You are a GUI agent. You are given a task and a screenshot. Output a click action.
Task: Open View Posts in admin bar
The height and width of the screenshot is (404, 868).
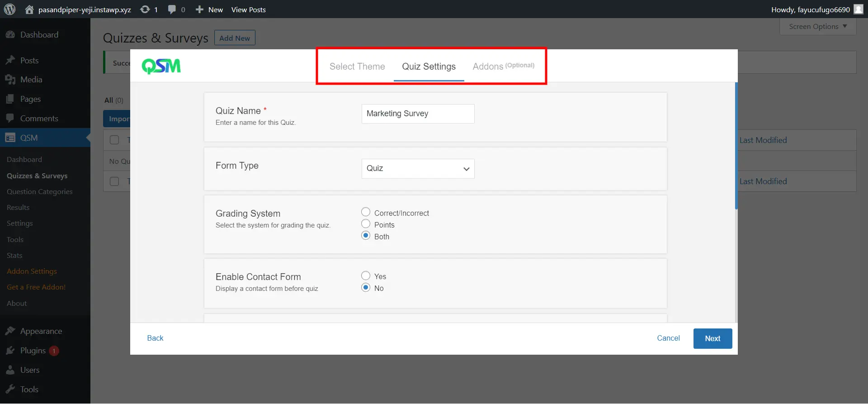pyautogui.click(x=248, y=10)
